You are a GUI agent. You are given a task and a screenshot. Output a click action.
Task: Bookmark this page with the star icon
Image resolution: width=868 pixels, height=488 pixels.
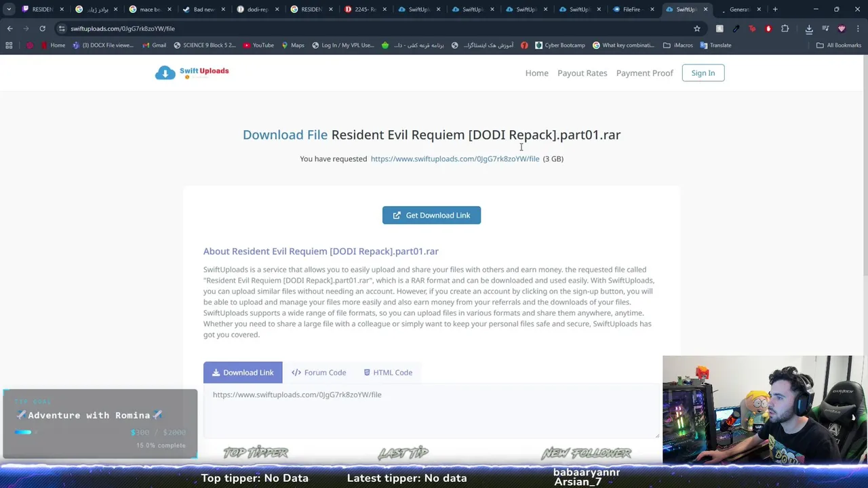click(x=696, y=28)
